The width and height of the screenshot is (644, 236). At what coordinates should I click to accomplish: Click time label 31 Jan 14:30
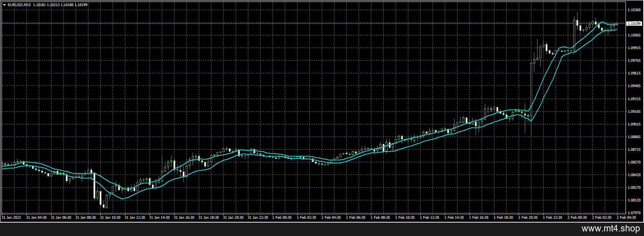click(x=159, y=218)
